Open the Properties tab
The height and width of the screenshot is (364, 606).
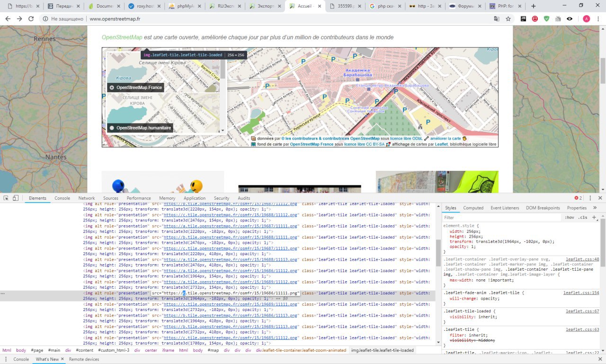coord(577,208)
